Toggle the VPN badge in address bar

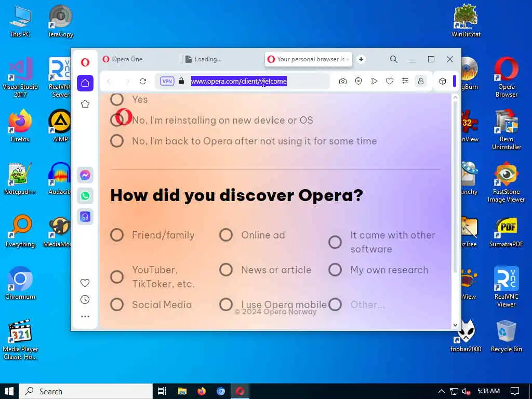coord(167,81)
